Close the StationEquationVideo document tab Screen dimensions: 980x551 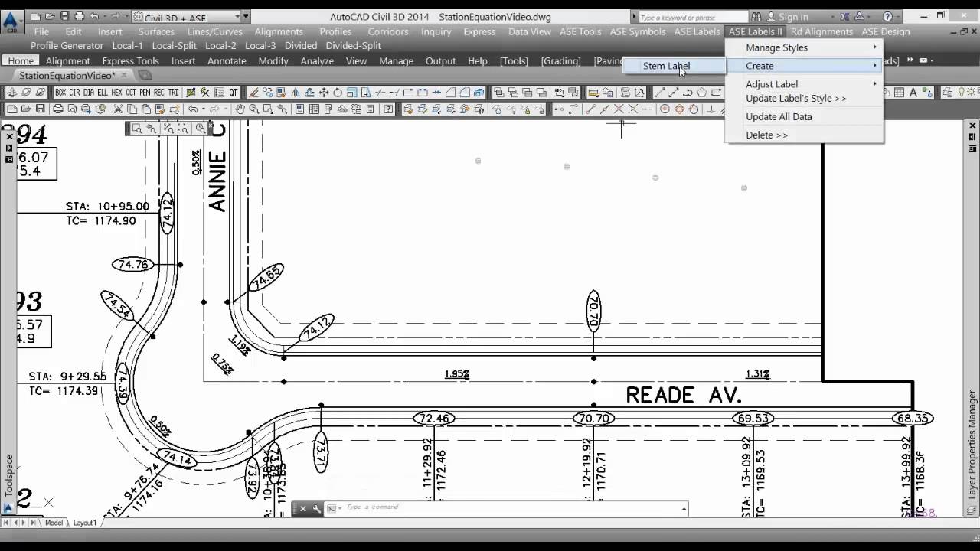(124, 75)
